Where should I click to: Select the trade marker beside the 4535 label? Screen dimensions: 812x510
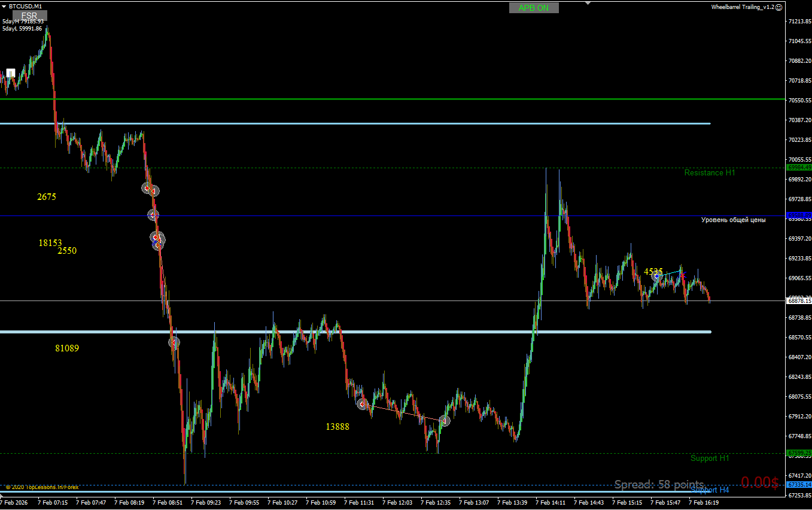(x=656, y=277)
